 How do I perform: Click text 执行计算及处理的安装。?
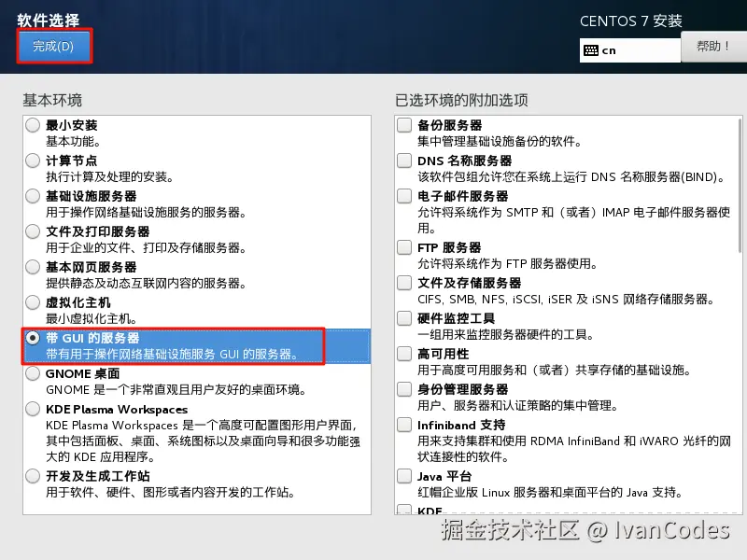(x=109, y=177)
